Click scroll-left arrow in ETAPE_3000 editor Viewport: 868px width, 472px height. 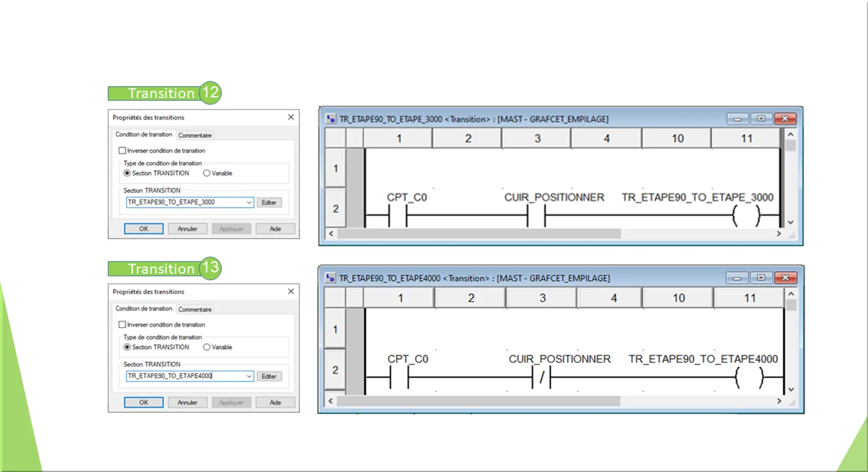coord(331,234)
